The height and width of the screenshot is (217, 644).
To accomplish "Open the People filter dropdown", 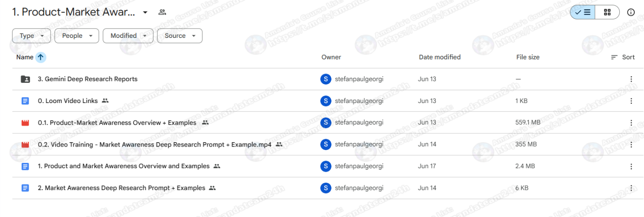I will pos(76,36).
